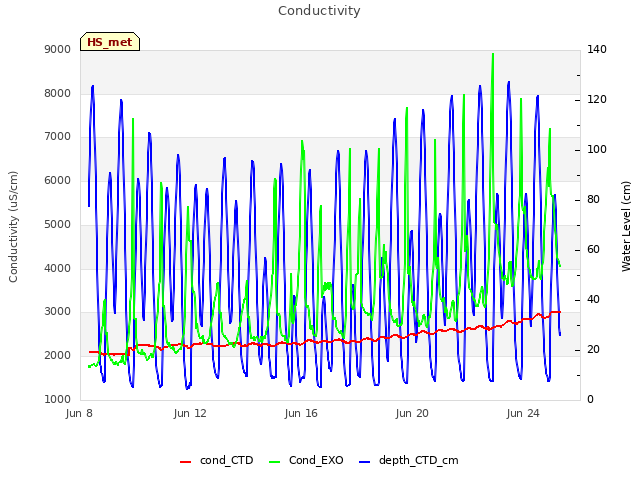Viewport: 640px width, 480px height.
Task: Click the 2000 conductivity axis value
Action: pyautogui.click(x=58, y=356)
